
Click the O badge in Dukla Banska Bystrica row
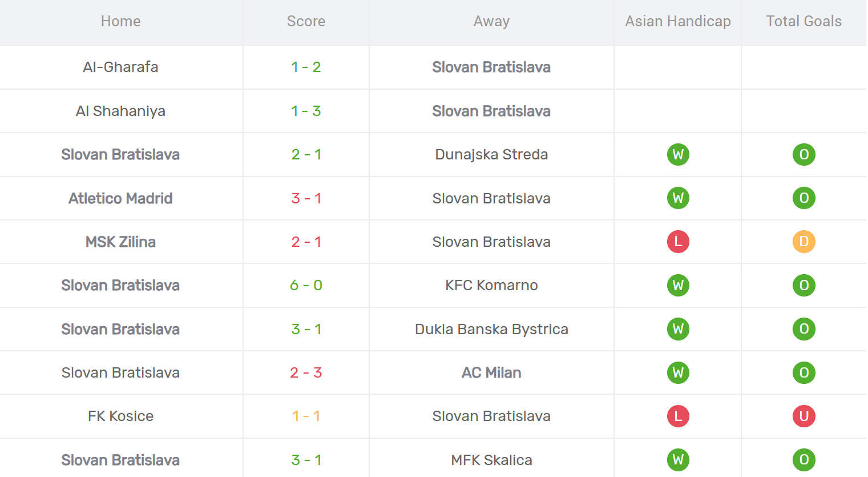click(x=804, y=329)
